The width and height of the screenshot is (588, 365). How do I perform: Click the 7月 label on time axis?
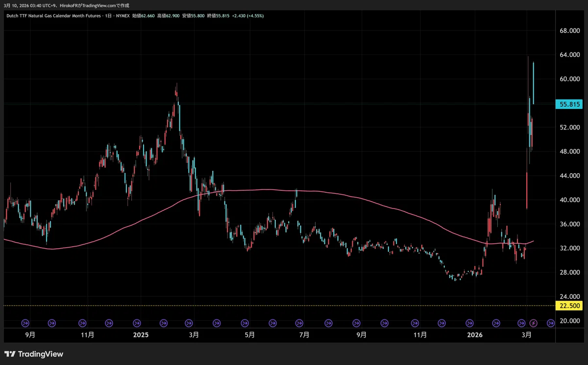coord(304,335)
